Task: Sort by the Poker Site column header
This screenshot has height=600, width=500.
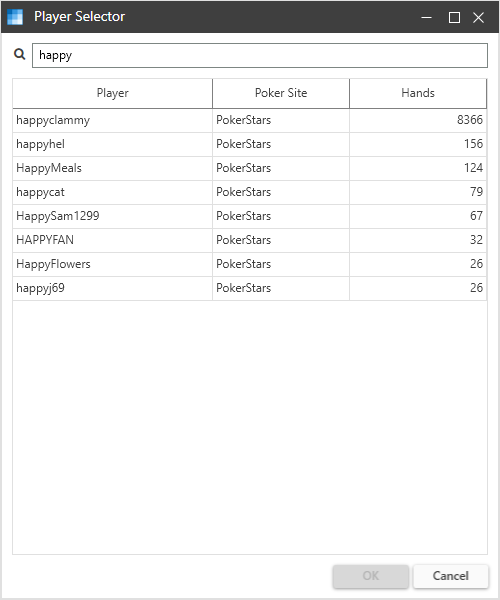Action: point(281,93)
